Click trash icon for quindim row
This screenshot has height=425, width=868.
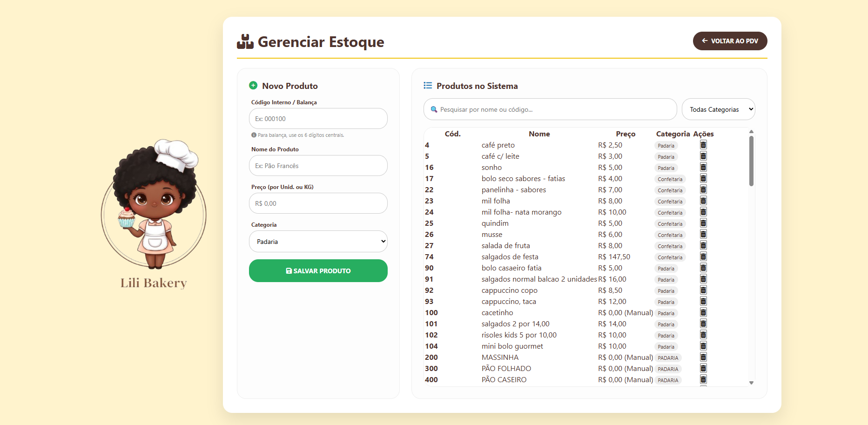[703, 223]
